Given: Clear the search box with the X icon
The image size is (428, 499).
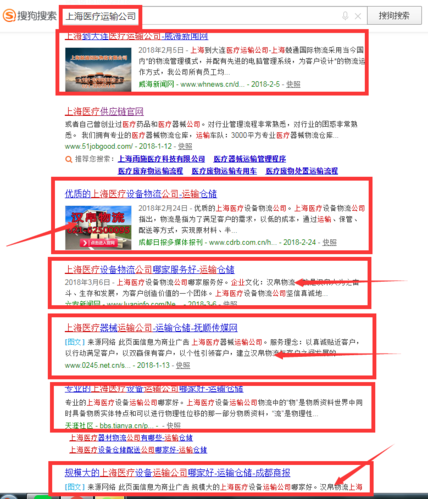Looking at the screenshot, I should [358, 16].
